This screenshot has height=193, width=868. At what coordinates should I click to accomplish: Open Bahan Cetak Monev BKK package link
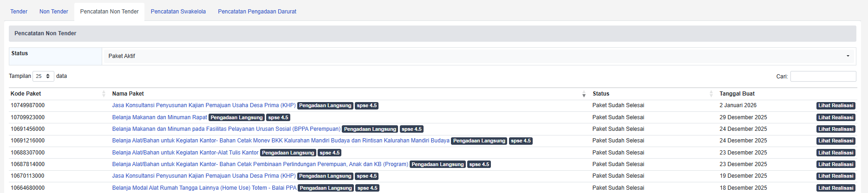[281, 141]
